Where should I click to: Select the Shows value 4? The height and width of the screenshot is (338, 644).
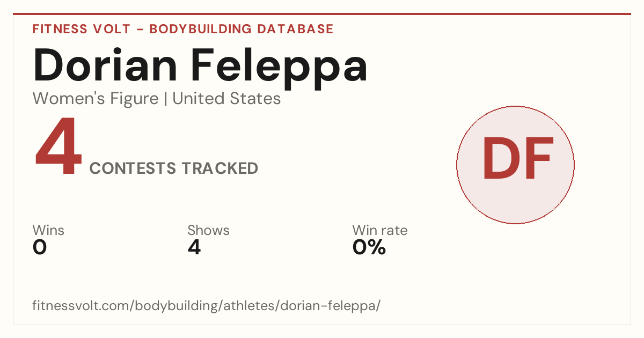tap(194, 247)
